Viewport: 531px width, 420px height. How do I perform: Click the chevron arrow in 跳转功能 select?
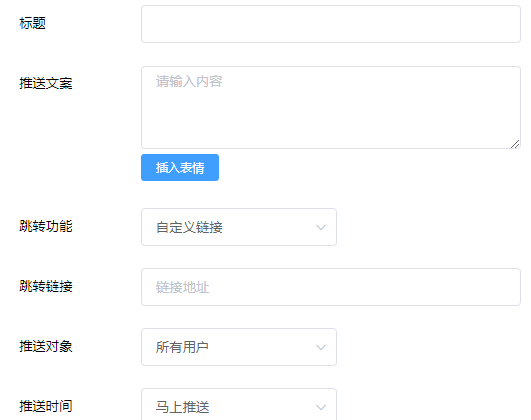[321, 227]
